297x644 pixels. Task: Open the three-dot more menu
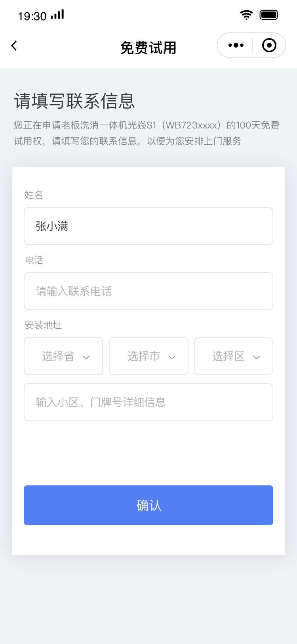tap(236, 45)
